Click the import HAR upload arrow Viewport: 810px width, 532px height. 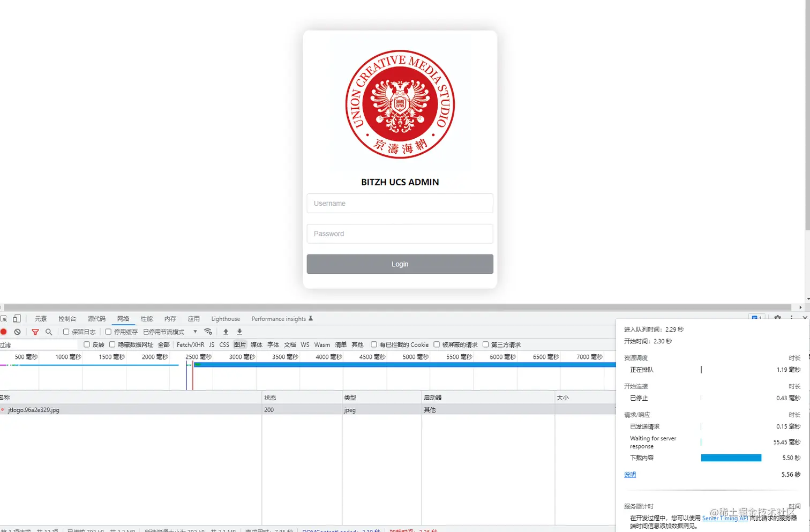click(x=226, y=332)
